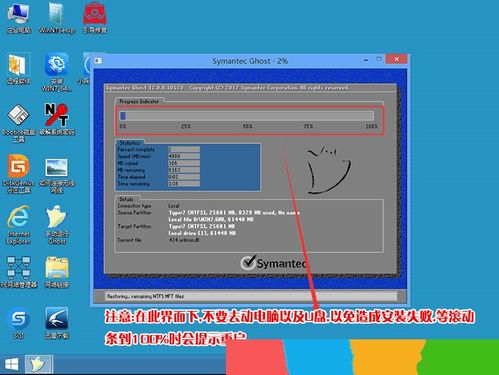
Task: Open the Thunder download bird icon
Action: pyautogui.click(x=57, y=323)
